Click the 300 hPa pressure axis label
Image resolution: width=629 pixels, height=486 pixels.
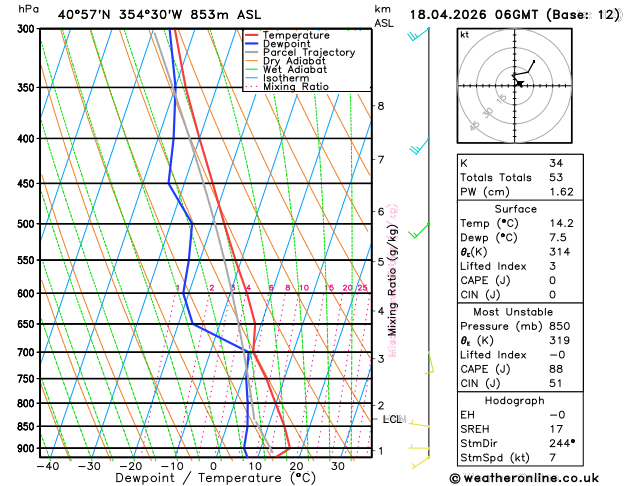point(28,29)
